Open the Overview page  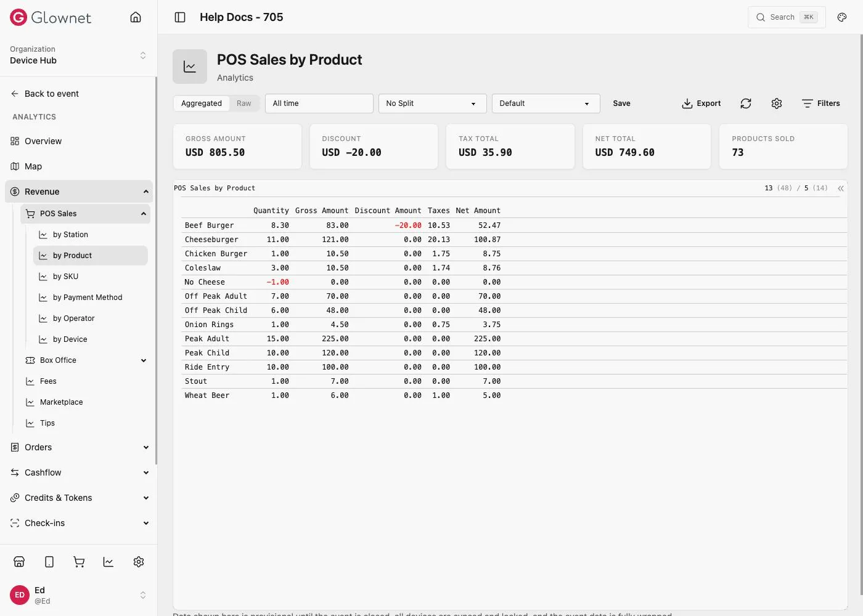click(x=79, y=141)
